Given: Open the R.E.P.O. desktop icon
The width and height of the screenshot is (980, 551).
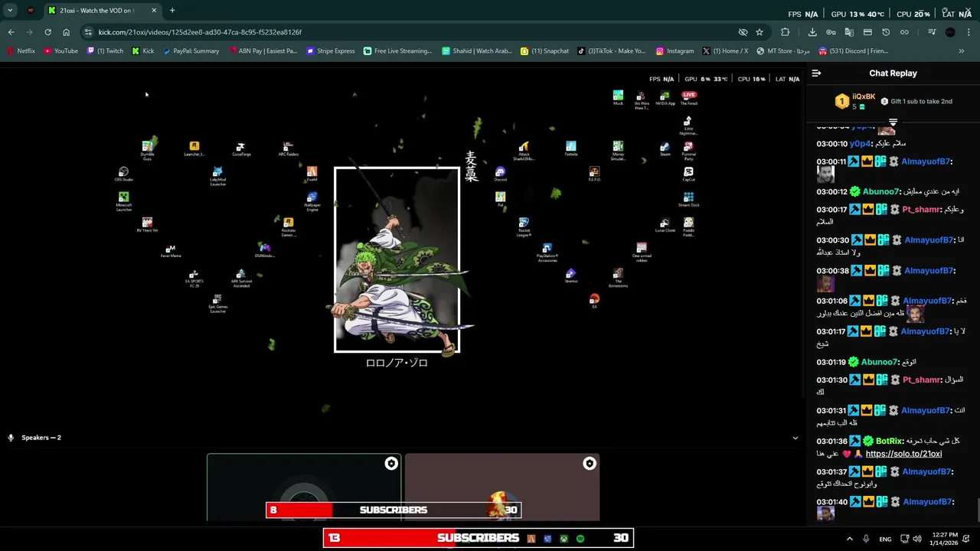Looking at the screenshot, I should (594, 174).
